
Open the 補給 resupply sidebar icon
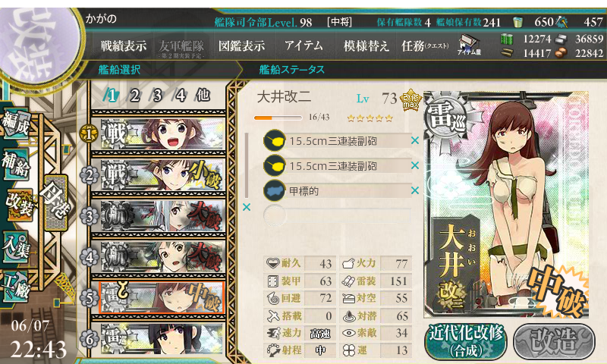[x=17, y=164]
